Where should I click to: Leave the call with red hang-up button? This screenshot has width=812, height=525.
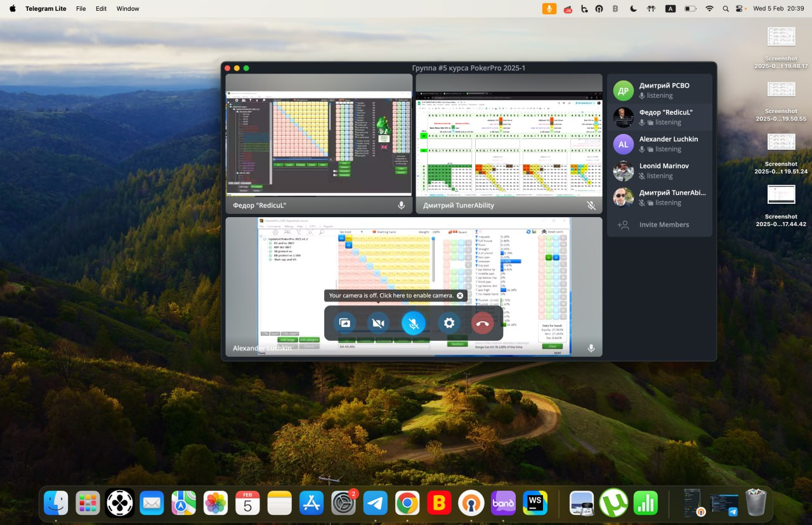pyautogui.click(x=483, y=323)
